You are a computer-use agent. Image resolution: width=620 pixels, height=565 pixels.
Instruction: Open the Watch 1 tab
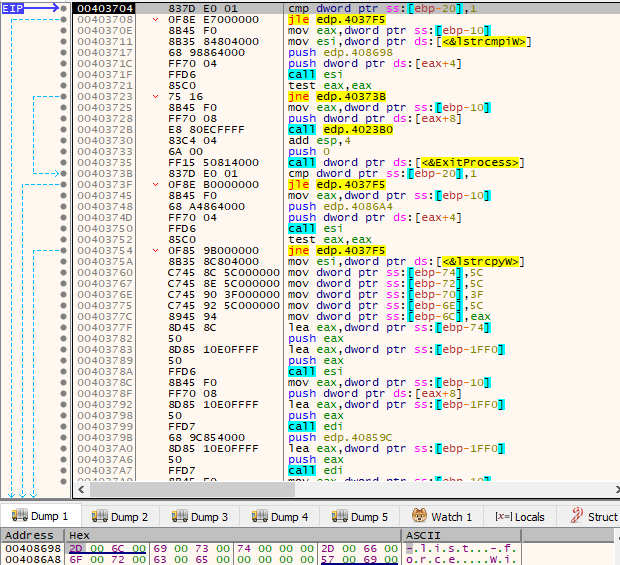coord(442,516)
